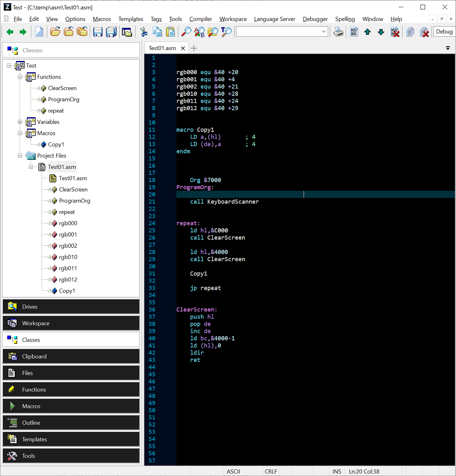Copy selection using the toolbar copy icon
The image size is (456, 476).
point(157,32)
